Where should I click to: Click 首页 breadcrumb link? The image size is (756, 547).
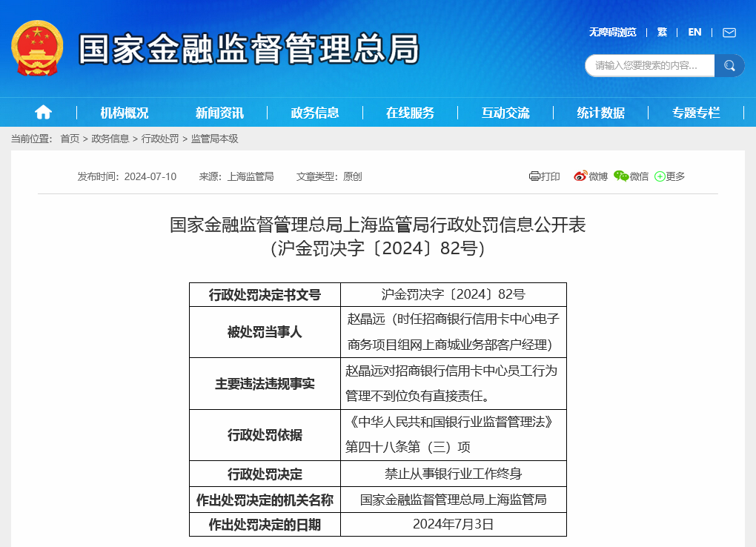click(x=70, y=139)
